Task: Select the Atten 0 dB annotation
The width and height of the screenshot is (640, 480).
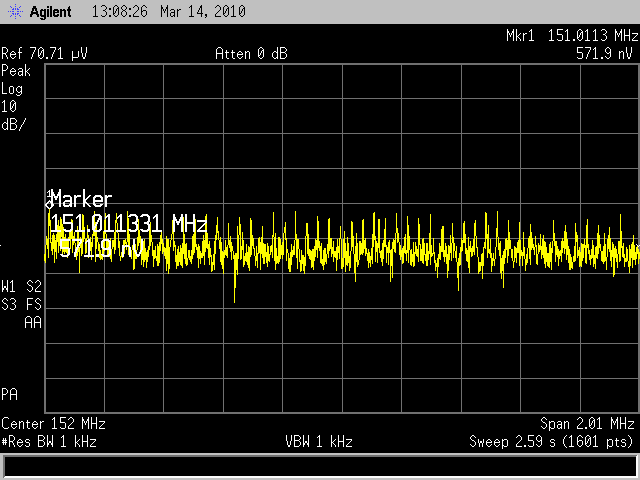Action: coord(251,54)
